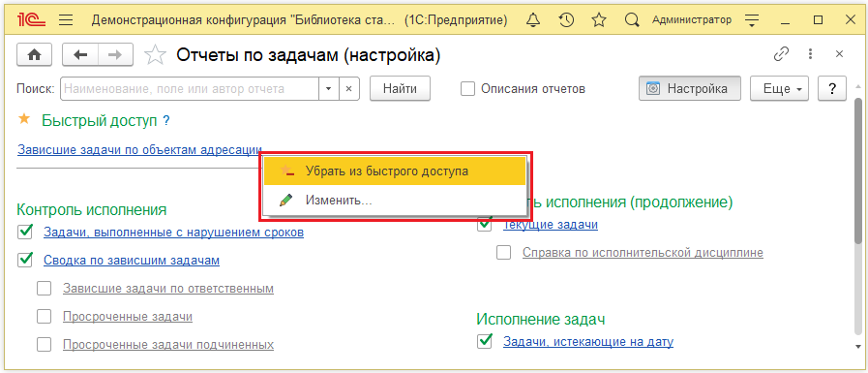Check Просроченные задачи подчиненных checkbox

45,344
